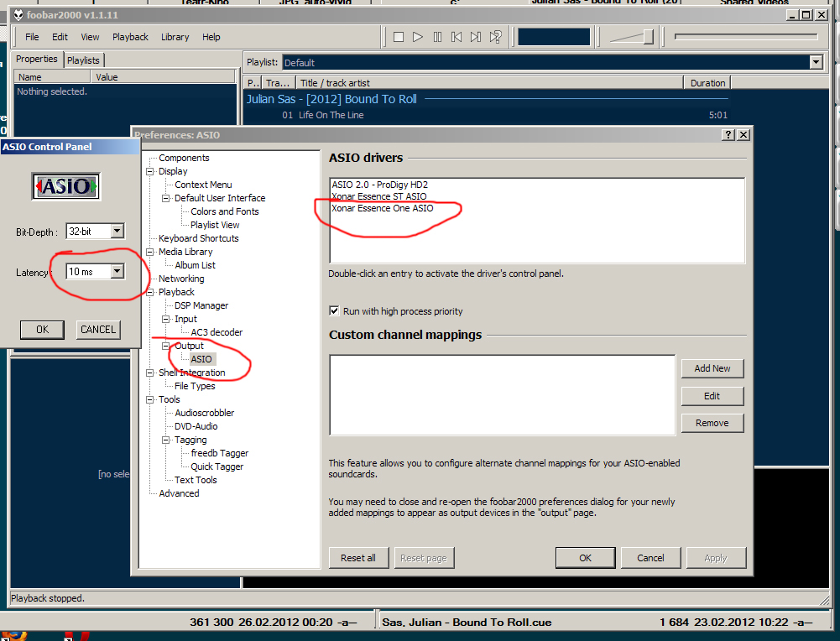
Task: Open the Library menu
Action: pyautogui.click(x=175, y=37)
